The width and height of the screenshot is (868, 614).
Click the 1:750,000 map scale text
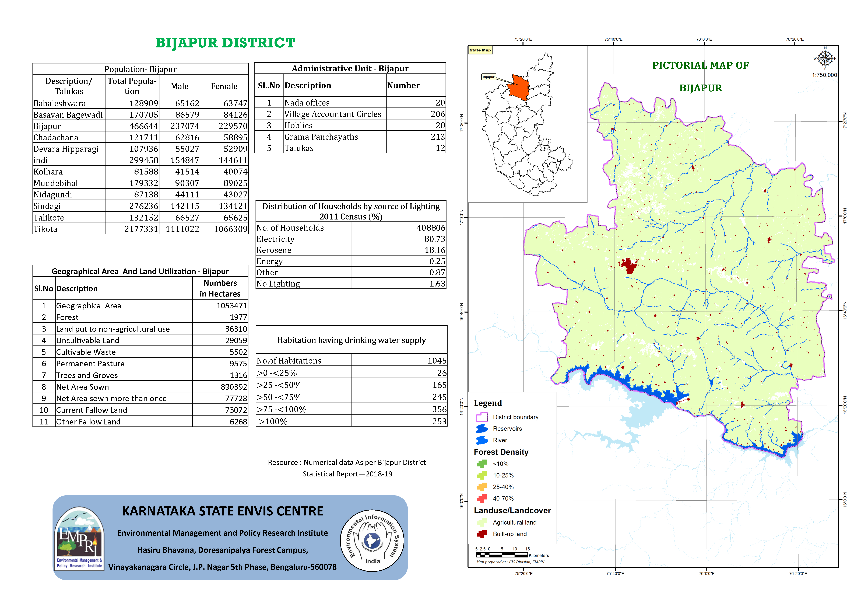(x=825, y=75)
